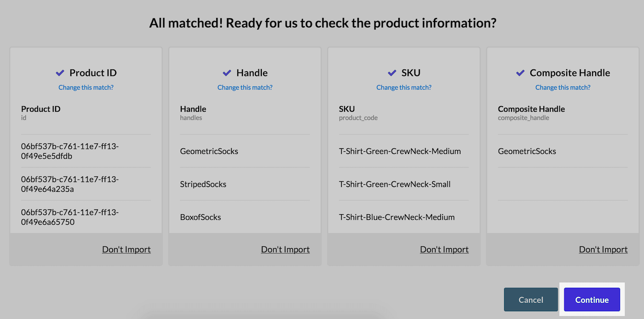Click the BoxofSocks handle entry

(201, 217)
